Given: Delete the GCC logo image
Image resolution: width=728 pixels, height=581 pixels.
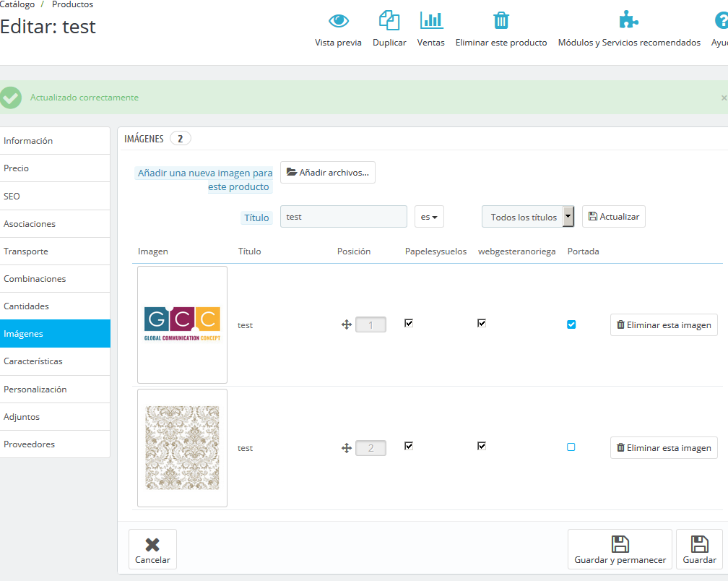Looking at the screenshot, I should click(x=664, y=324).
